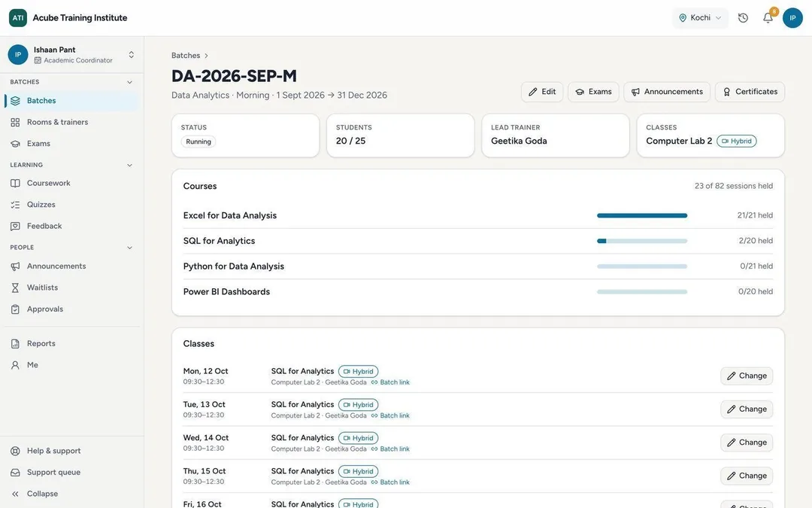Expand the Ishaan Pant account switcher

click(132, 54)
